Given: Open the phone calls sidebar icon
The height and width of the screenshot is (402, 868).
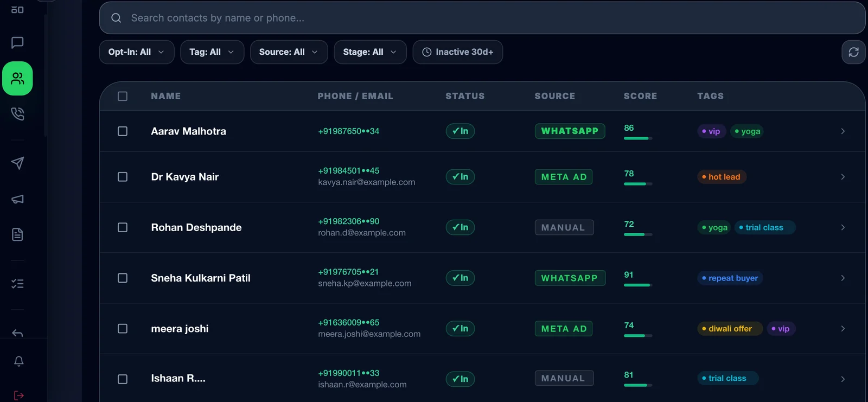Looking at the screenshot, I should [17, 113].
